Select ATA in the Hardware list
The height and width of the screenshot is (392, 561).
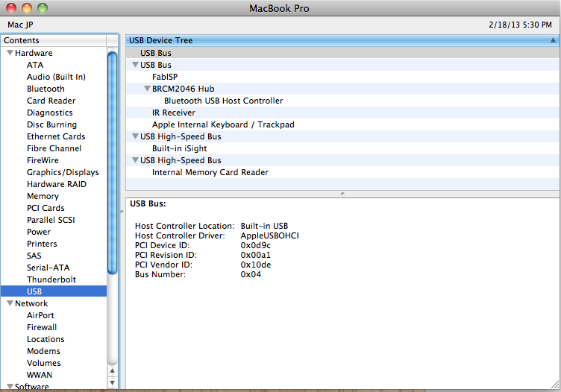35,65
